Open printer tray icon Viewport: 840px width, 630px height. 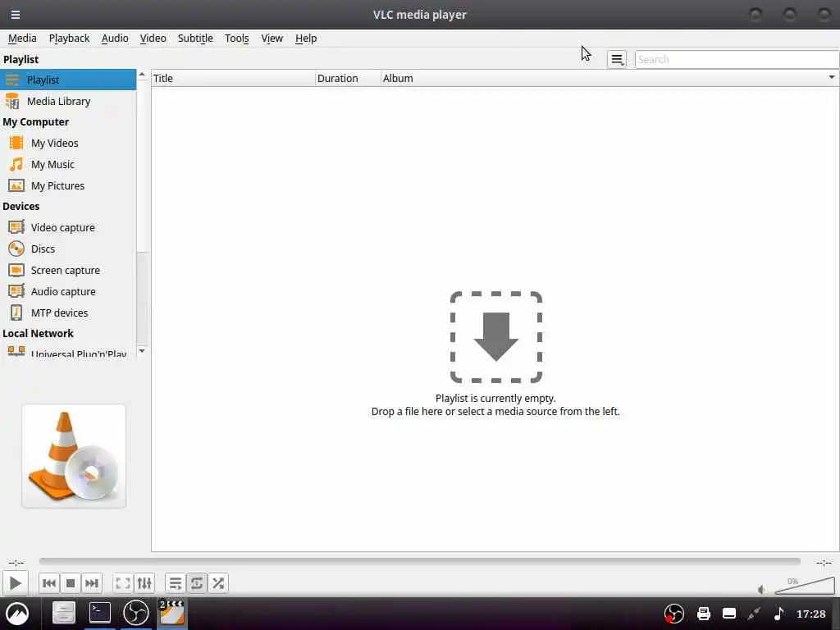point(703,614)
